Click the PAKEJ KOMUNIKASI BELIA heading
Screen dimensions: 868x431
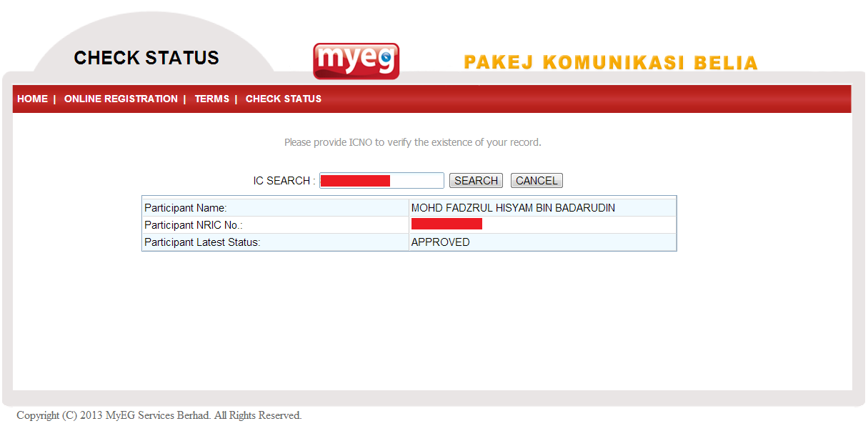click(x=611, y=63)
